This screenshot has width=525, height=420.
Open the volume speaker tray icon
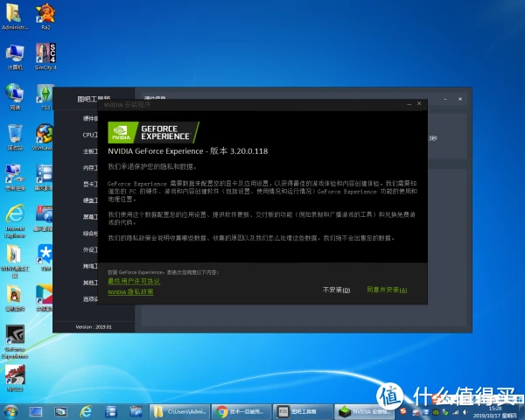pyautogui.click(x=465, y=412)
